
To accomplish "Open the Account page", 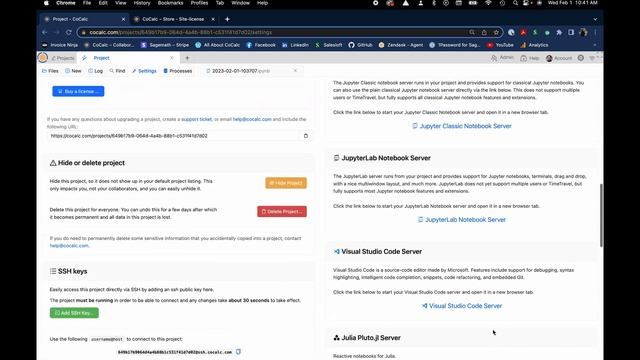I will [x=559, y=58].
